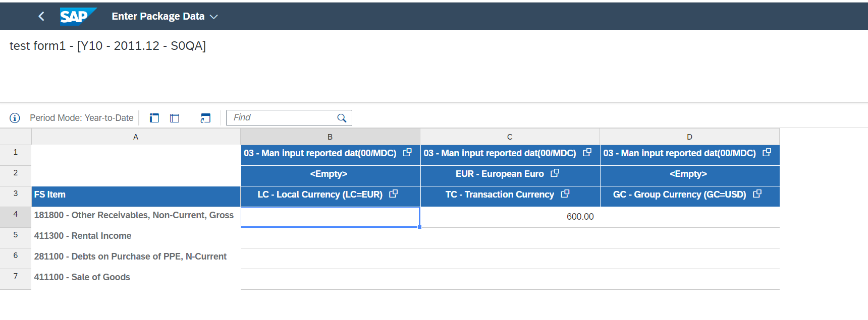This screenshot has height=320, width=868.
Task: Select column B header
Action: pos(330,137)
